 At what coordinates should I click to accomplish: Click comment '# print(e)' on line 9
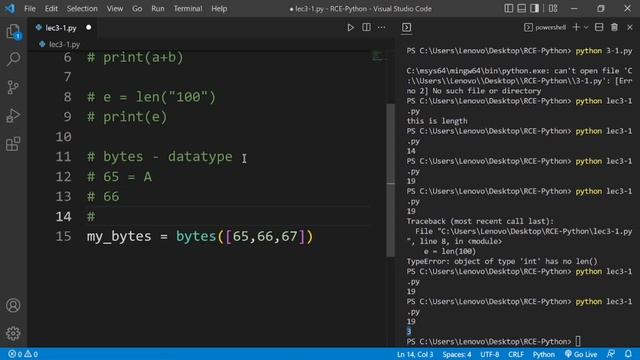[127, 117]
